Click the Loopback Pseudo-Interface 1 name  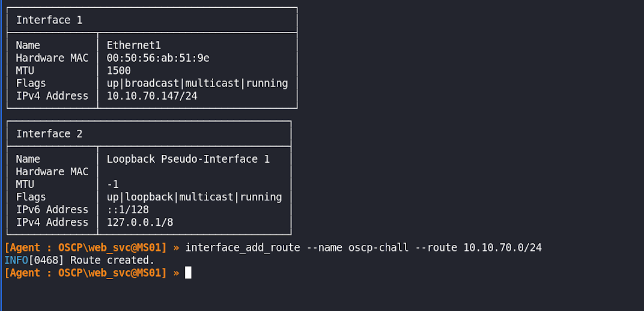[188, 159]
